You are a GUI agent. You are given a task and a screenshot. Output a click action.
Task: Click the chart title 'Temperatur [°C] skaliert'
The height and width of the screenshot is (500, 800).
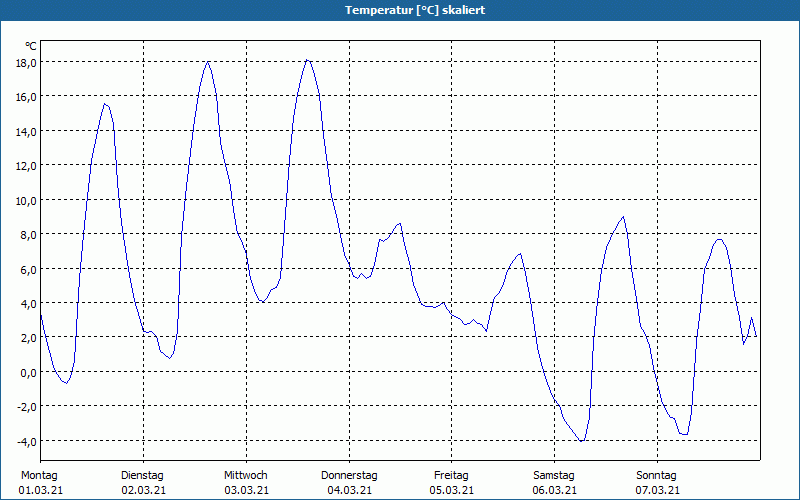[400, 10]
